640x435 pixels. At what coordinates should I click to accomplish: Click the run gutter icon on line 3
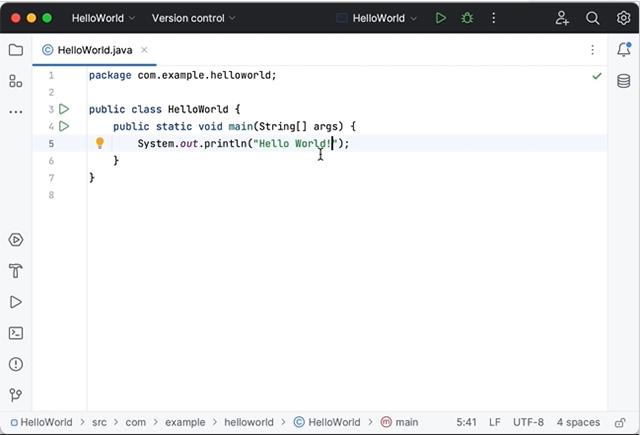click(64, 109)
